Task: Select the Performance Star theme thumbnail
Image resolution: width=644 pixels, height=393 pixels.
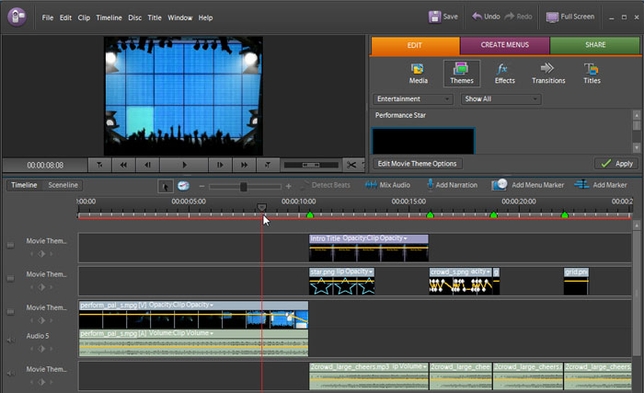Action: click(423, 141)
